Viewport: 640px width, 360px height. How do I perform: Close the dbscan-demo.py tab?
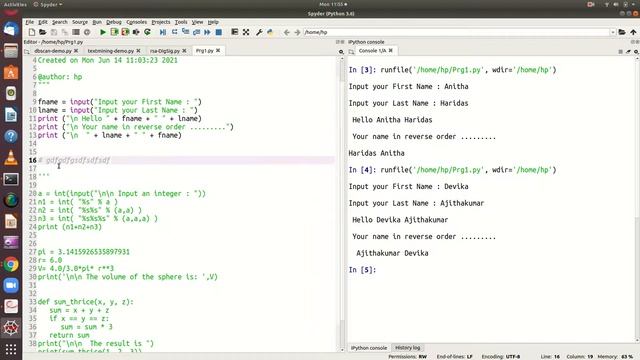(76, 51)
